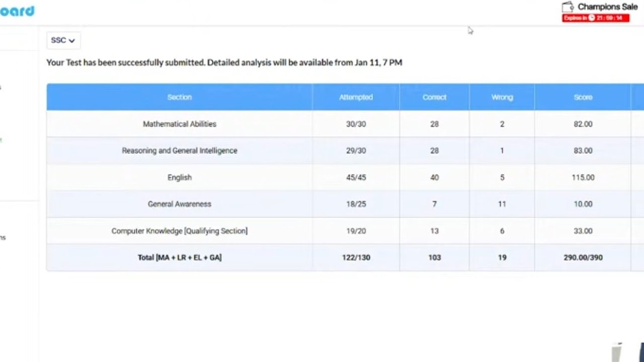Screen dimensions: 644x362
Task: Click the Correct column header
Action: click(434, 97)
